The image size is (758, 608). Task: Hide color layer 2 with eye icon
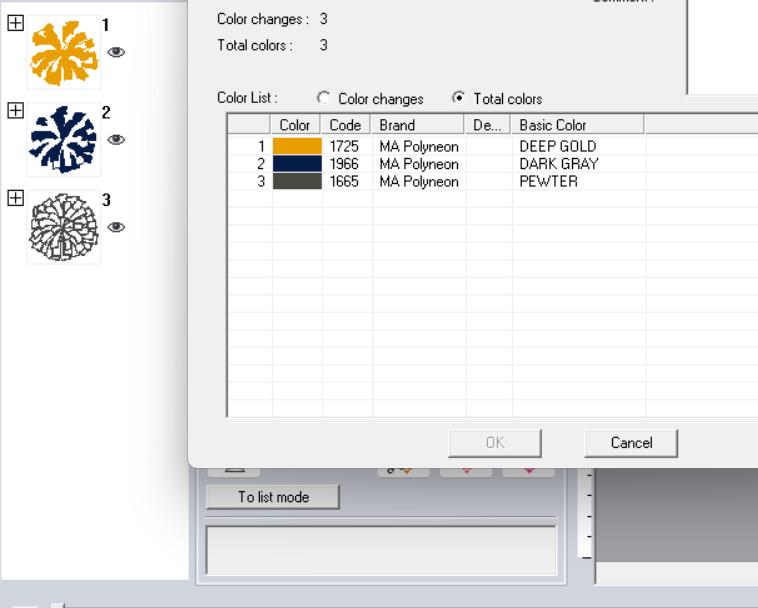click(116, 139)
